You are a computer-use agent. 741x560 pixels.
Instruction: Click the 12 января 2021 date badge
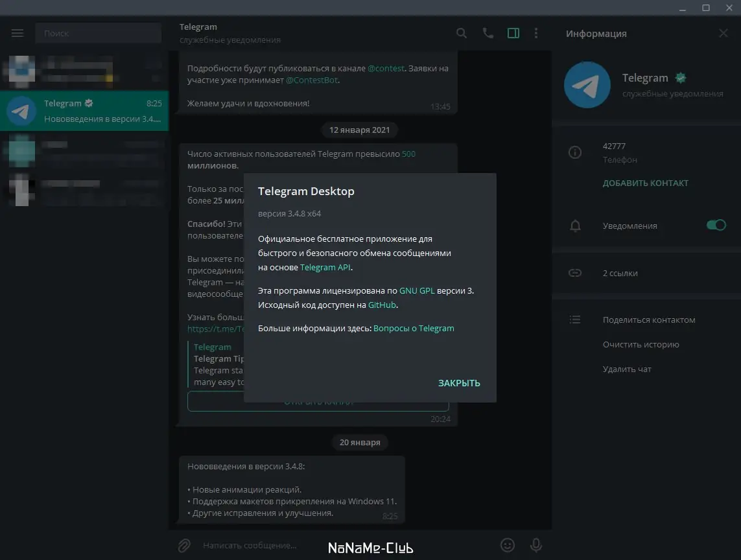(360, 130)
